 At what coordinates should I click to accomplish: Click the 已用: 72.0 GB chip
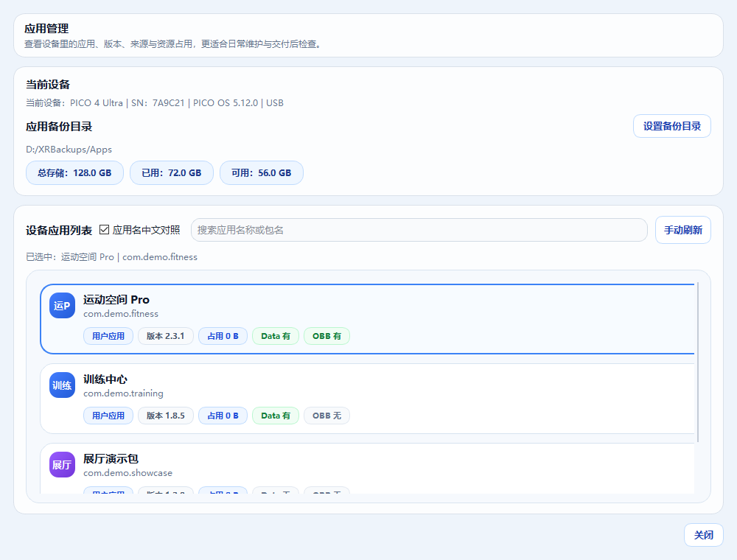coord(172,173)
